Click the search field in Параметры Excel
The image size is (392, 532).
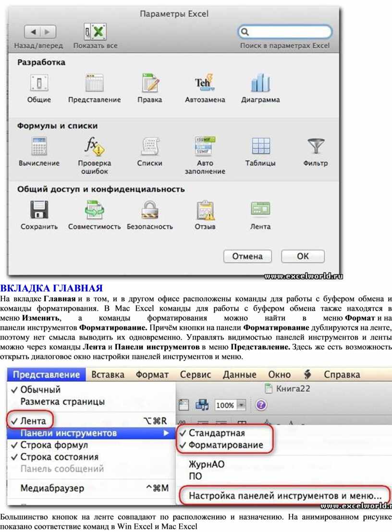coord(285,32)
